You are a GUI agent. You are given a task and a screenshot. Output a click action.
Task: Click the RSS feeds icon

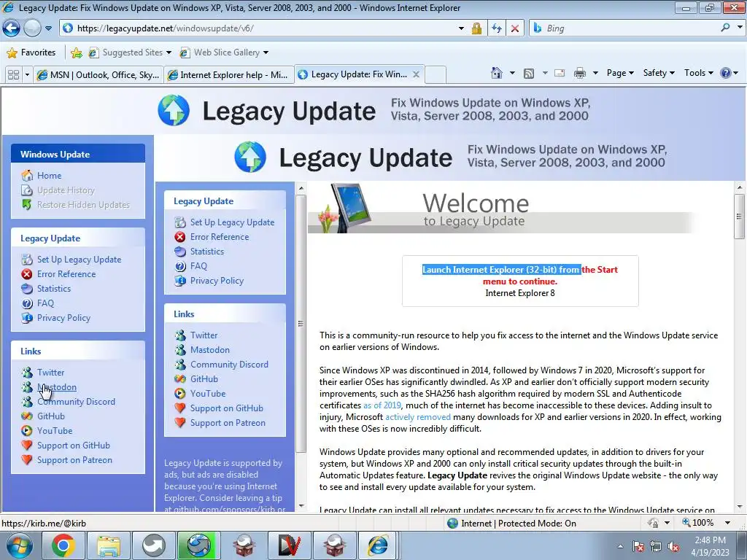tap(529, 74)
